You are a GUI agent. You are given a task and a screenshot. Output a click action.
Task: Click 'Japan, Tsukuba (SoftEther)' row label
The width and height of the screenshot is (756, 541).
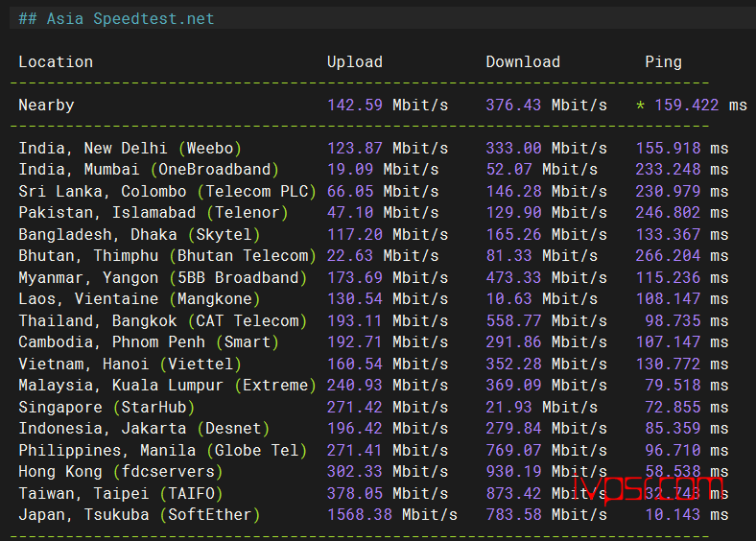point(140,514)
